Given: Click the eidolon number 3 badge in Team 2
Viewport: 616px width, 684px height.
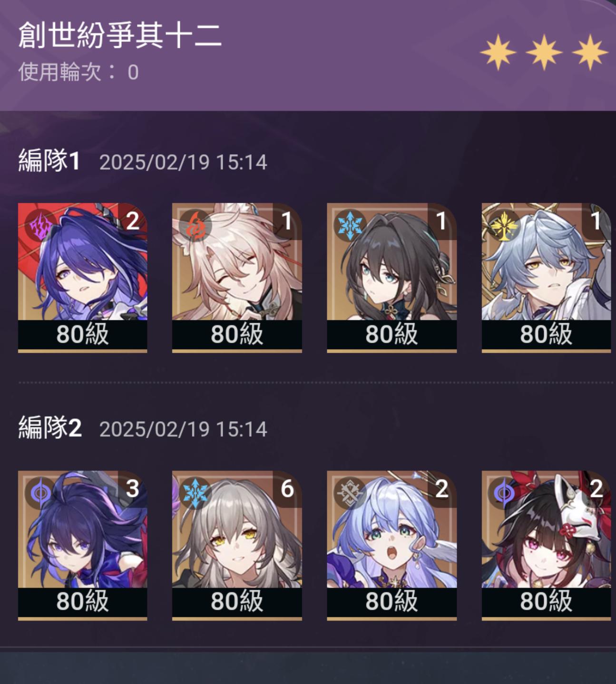Looking at the screenshot, I should coord(132,489).
